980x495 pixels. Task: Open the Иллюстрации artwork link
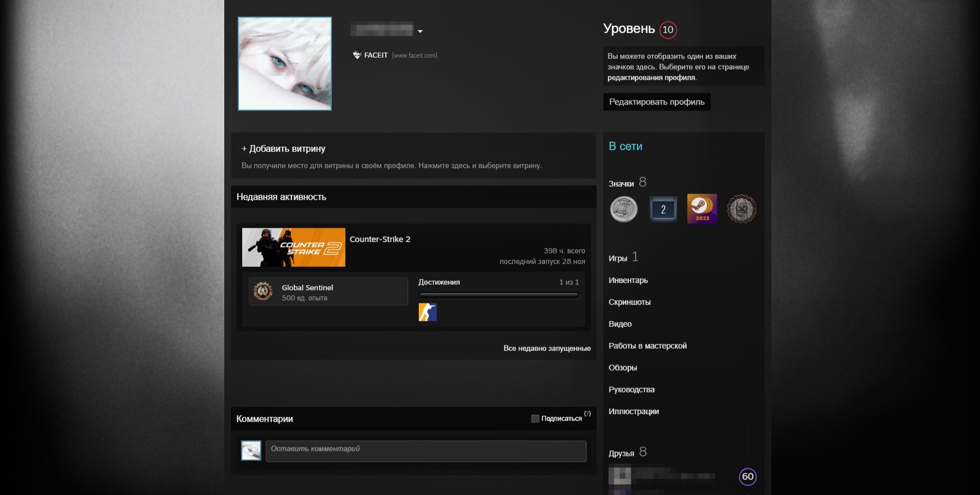[634, 411]
